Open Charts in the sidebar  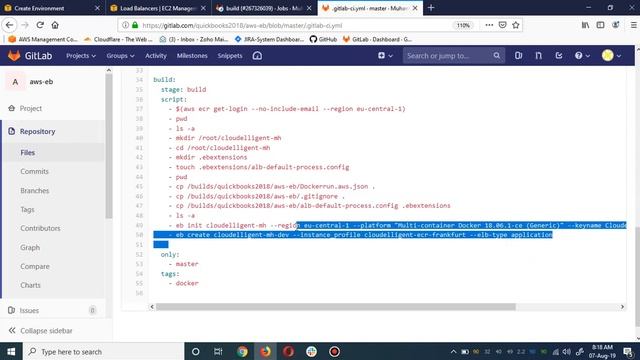[x=31, y=285]
